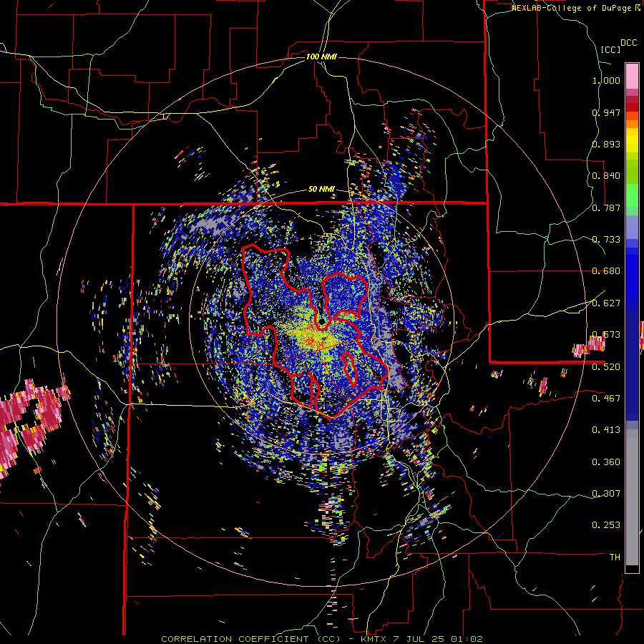Image resolution: width=644 pixels, height=644 pixels.
Task: Click the 0.307 value on color scale
Action: 606,494
